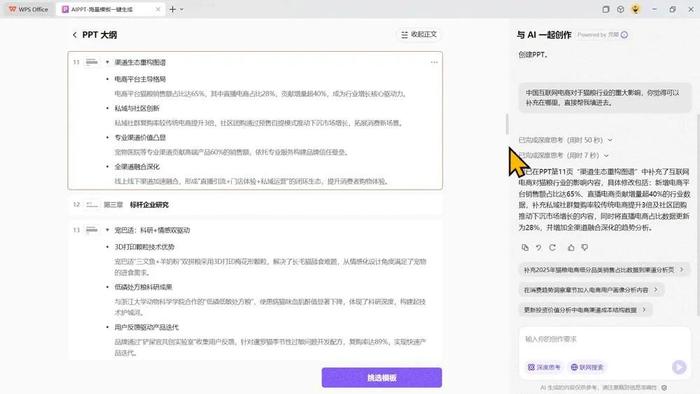Click the outline panel scrollbar handle
This screenshot has height=394, width=700.
point(507,124)
